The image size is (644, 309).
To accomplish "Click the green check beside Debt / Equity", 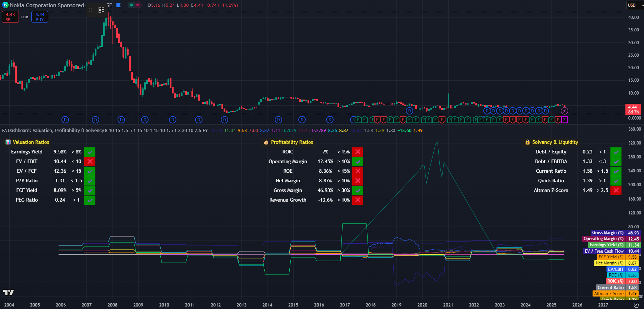I will pyautogui.click(x=616, y=152).
